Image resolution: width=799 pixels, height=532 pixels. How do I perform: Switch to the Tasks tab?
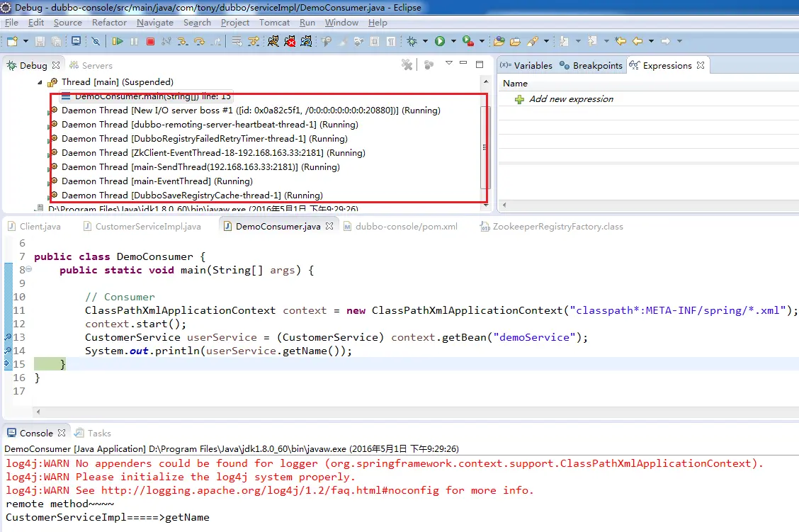(93, 433)
